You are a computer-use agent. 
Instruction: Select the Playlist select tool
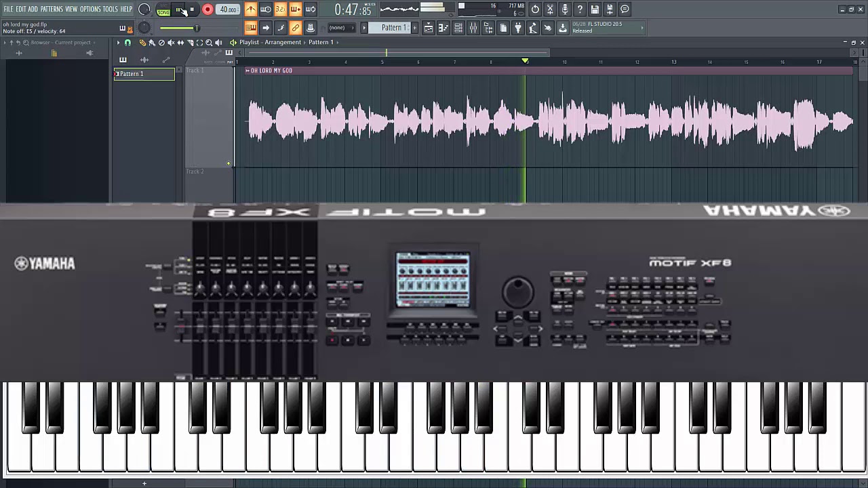pyautogui.click(x=199, y=43)
